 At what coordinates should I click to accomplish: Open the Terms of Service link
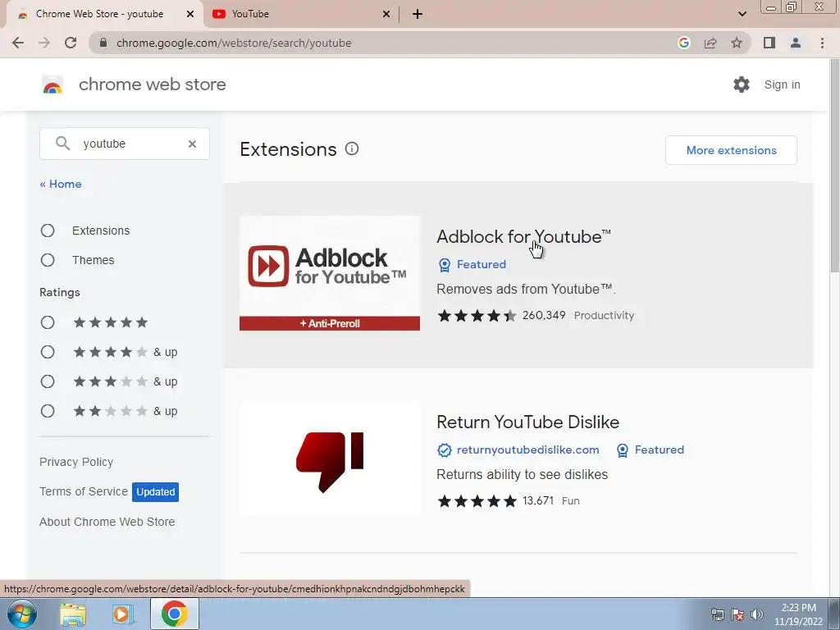tap(84, 491)
